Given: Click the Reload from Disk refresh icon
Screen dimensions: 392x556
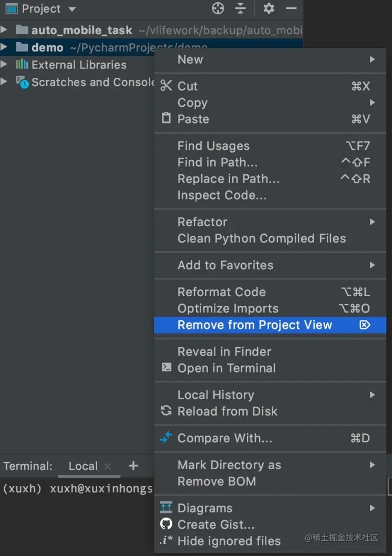Looking at the screenshot, I should [166, 411].
